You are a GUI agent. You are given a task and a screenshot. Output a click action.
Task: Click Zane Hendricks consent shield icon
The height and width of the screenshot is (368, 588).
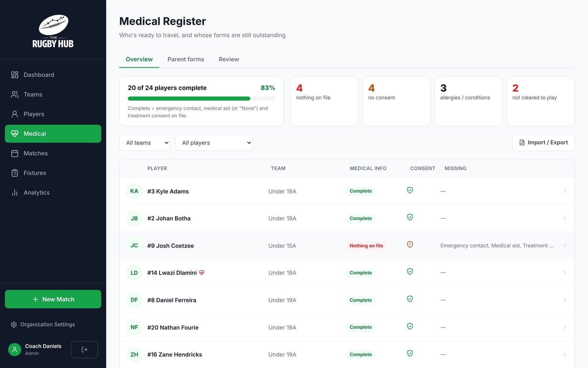coord(410,354)
